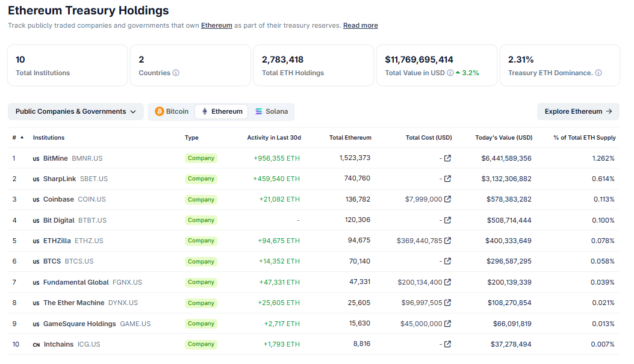This screenshot has height=364, width=634.
Task: Click the sort arrow beside the # column
Action: tap(22, 137)
